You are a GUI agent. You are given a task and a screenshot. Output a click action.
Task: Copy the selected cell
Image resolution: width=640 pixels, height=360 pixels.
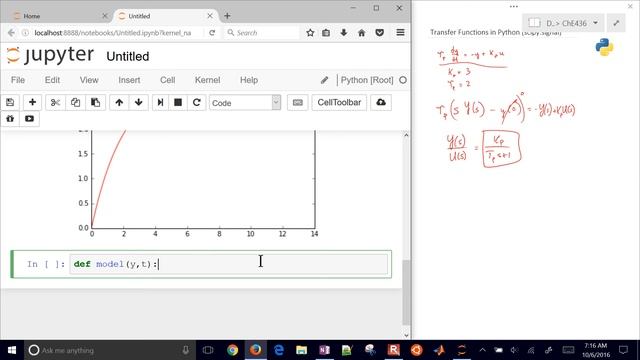pos(76,102)
